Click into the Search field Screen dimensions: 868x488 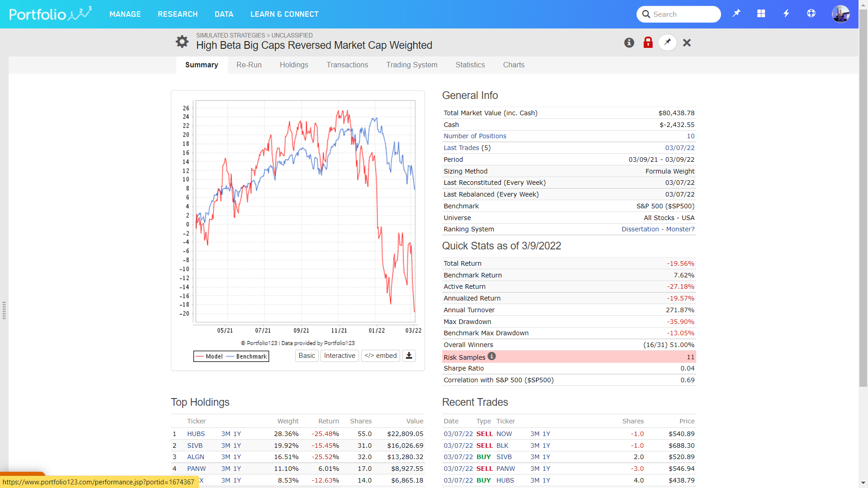click(x=683, y=14)
